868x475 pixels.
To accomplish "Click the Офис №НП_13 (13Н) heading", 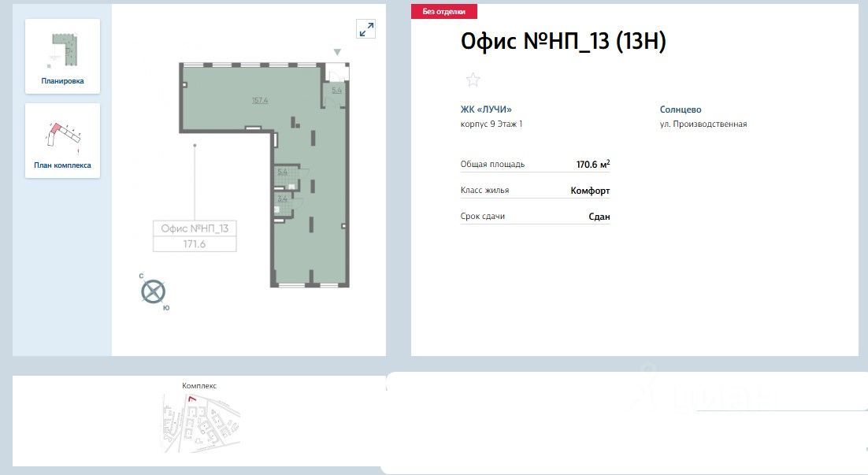I will (563, 41).
